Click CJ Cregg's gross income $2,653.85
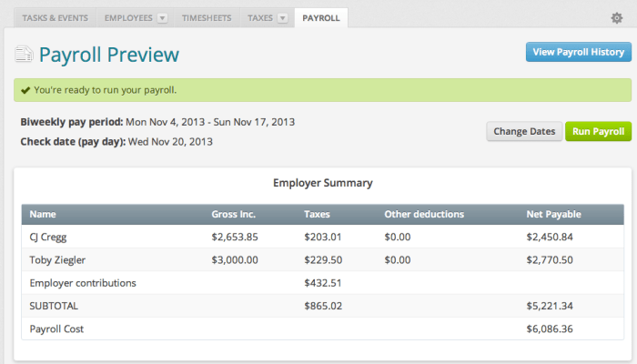Screen dimensions: 637x364 [235, 237]
